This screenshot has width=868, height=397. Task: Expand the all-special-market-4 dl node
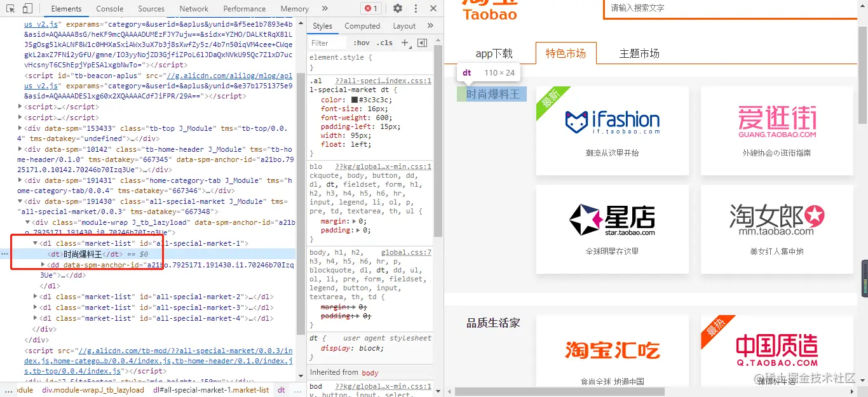point(36,318)
